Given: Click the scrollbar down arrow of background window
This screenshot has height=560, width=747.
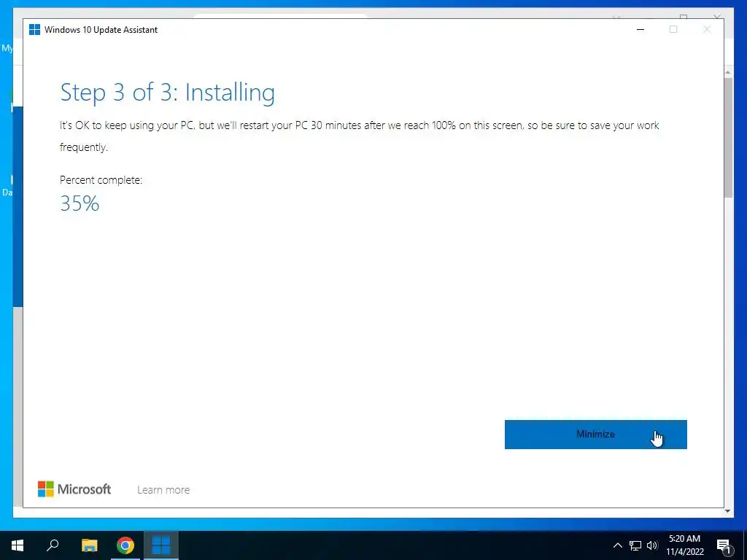Looking at the screenshot, I should pyautogui.click(x=728, y=511).
